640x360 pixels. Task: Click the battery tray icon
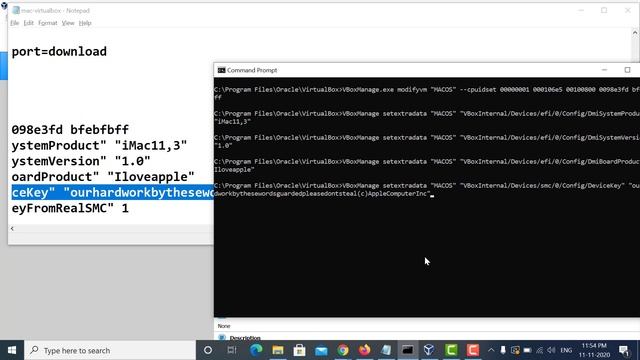(527, 350)
